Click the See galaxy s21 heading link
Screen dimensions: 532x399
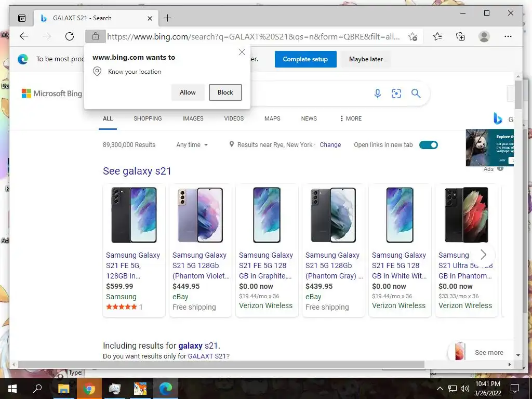click(137, 171)
